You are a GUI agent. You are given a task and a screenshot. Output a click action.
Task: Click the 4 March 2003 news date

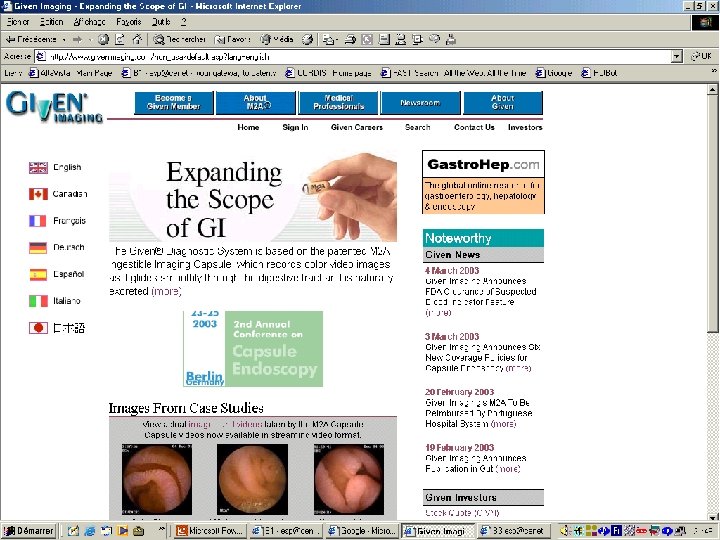coord(452,270)
